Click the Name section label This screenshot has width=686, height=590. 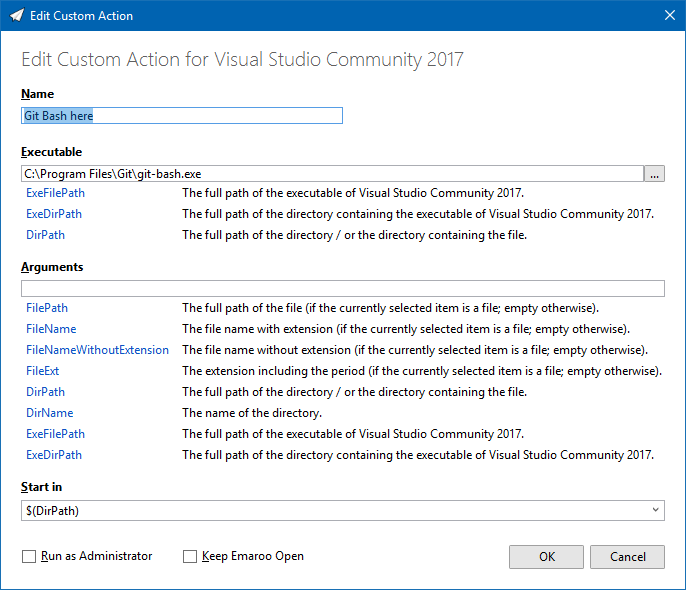38,94
